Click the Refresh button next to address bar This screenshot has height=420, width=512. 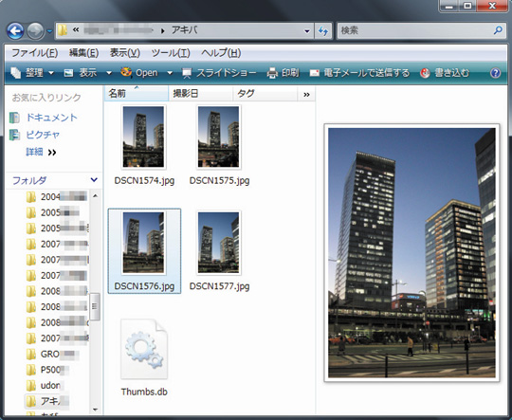(x=323, y=31)
